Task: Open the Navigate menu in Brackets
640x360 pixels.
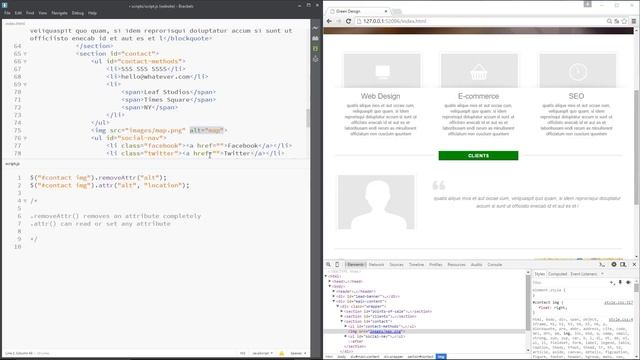Action: [x=60, y=13]
